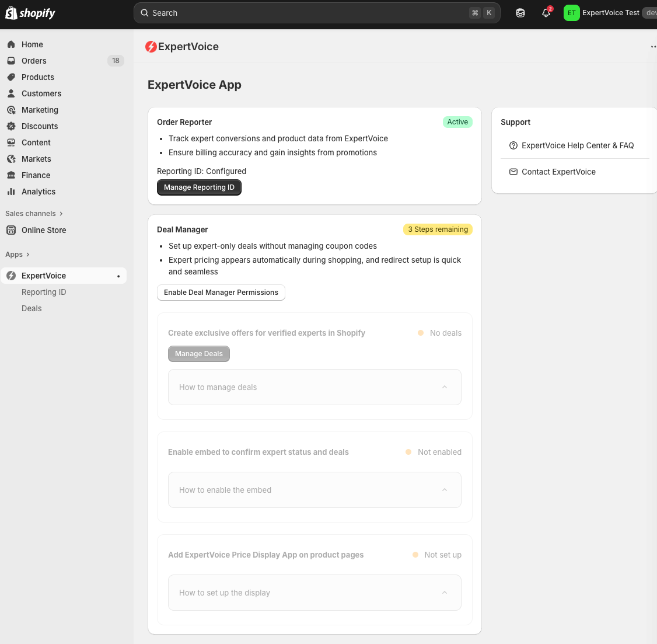Click the Analytics bar chart icon
657x644 pixels.
[x=11, y=192]
